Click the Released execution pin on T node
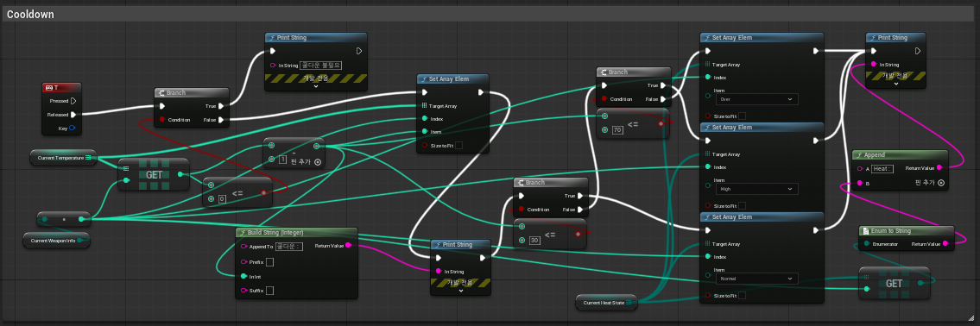The width and height of the screenshot is (980, 326). 73,115
